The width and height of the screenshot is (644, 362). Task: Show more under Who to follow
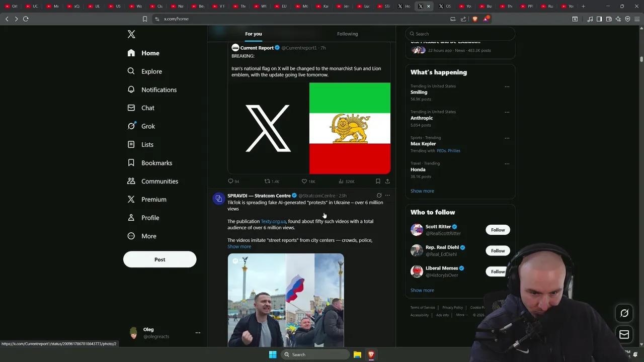(x=422, y=290)
